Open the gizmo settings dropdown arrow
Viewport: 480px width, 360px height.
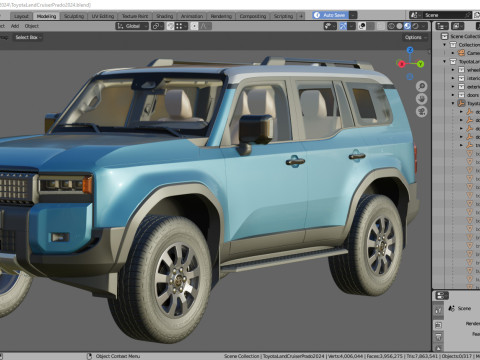351,26
